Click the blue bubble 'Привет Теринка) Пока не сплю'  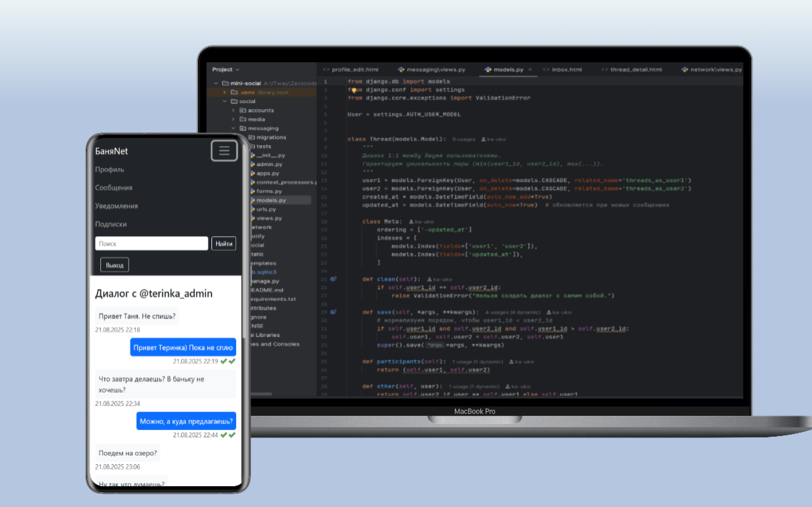click(x=183, y=347)
